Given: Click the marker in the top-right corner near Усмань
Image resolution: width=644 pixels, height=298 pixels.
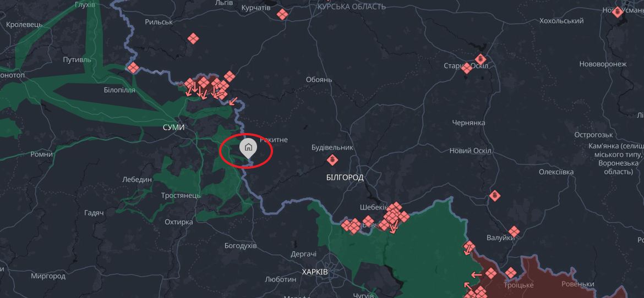Looking at the screenshot, I should (618, 12).
